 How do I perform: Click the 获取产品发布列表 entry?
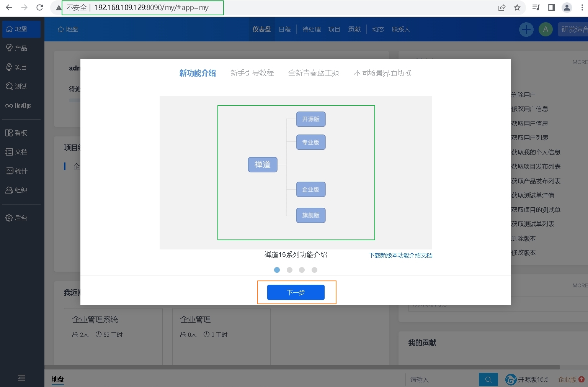point(536,181)
